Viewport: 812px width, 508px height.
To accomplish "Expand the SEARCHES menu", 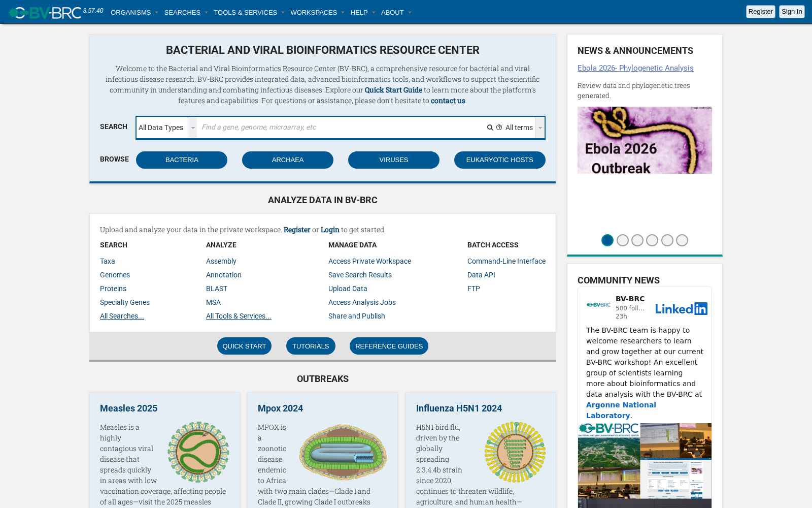I will pos(186,12).
